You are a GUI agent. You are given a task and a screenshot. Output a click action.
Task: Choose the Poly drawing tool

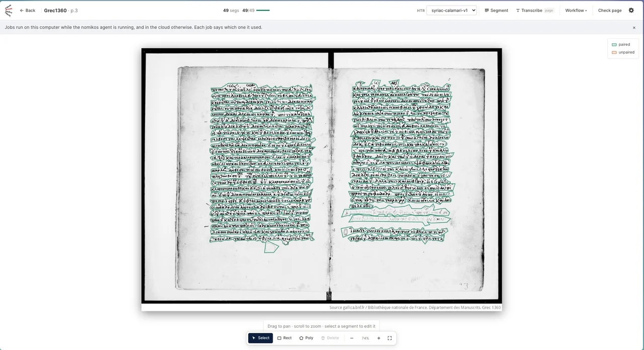pyautogui.click(x=306, y=338)
